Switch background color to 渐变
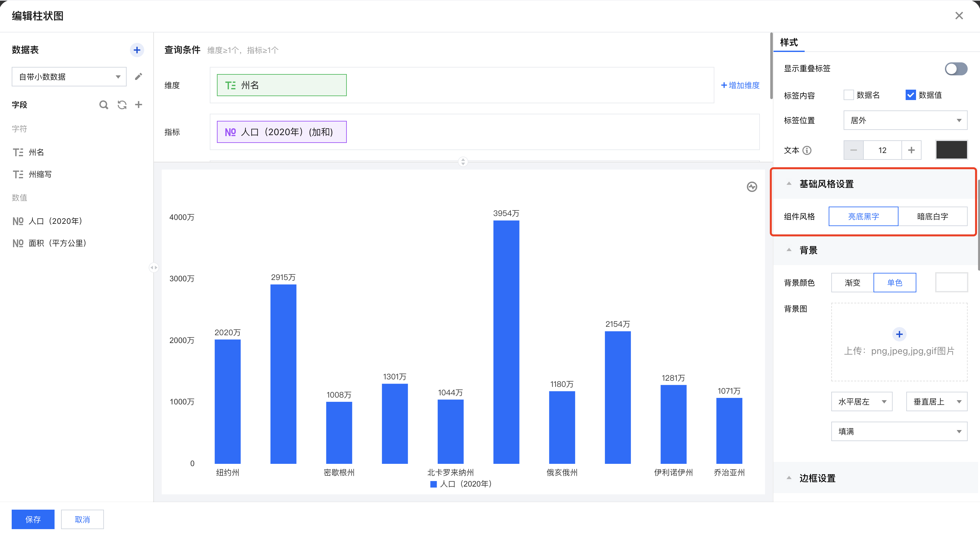Viewport: 980px width, 534px height. [x=852, y=283]
